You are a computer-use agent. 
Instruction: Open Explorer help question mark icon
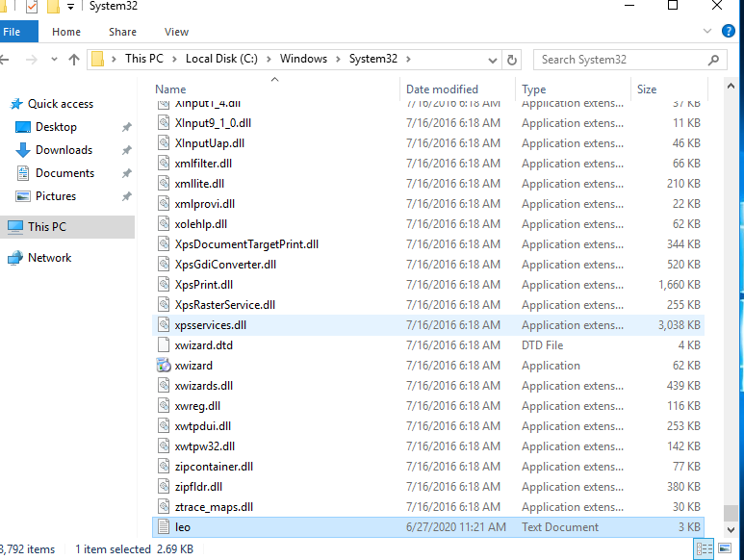point(728,32)
